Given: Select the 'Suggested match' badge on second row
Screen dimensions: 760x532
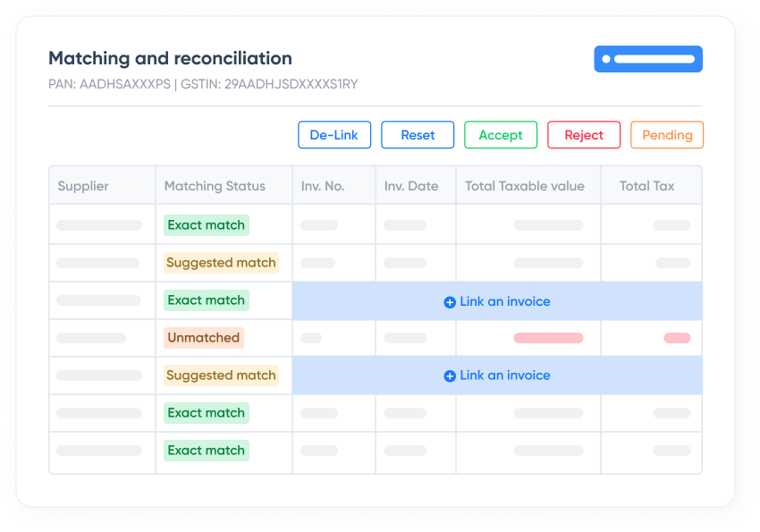Looking at the screenshot, I should tap(221, 263).
